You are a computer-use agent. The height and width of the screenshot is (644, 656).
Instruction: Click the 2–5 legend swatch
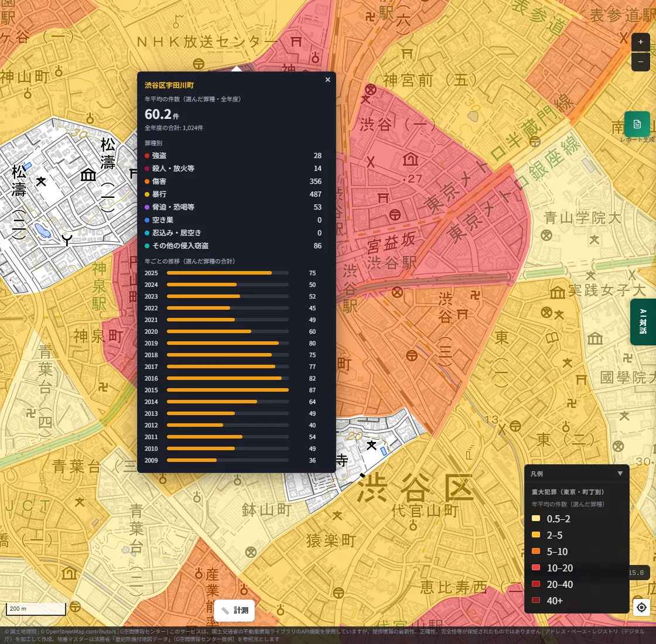point(535,535)
